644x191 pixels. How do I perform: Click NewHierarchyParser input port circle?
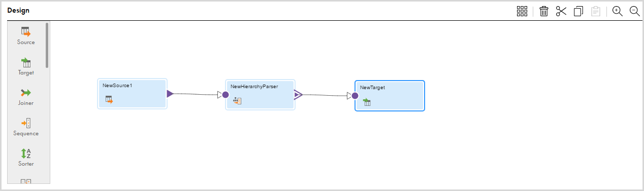coord(226,95)
